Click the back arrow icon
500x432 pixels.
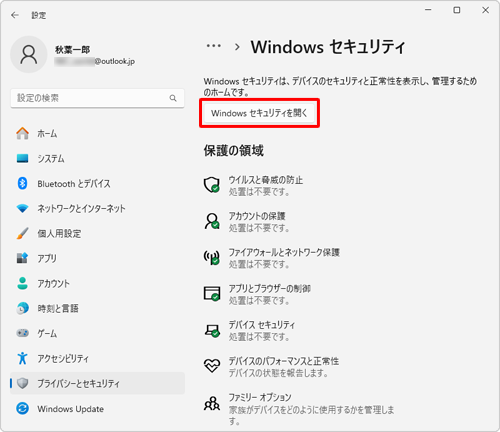(15, 15)
